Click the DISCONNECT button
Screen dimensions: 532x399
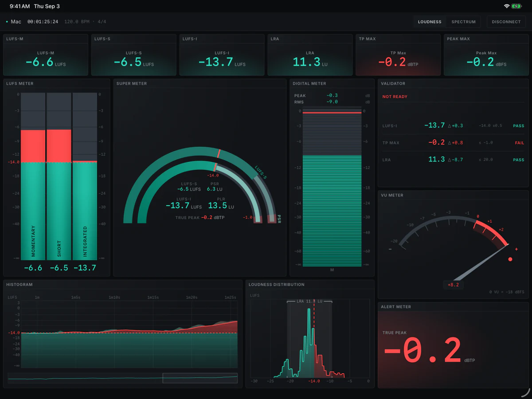pyautogui.click(x=506, y=22)
